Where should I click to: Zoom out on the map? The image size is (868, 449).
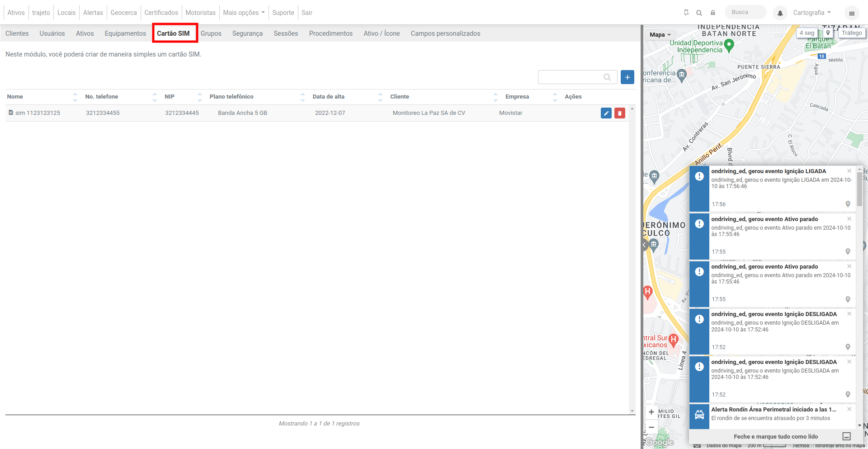pos(651,427)
